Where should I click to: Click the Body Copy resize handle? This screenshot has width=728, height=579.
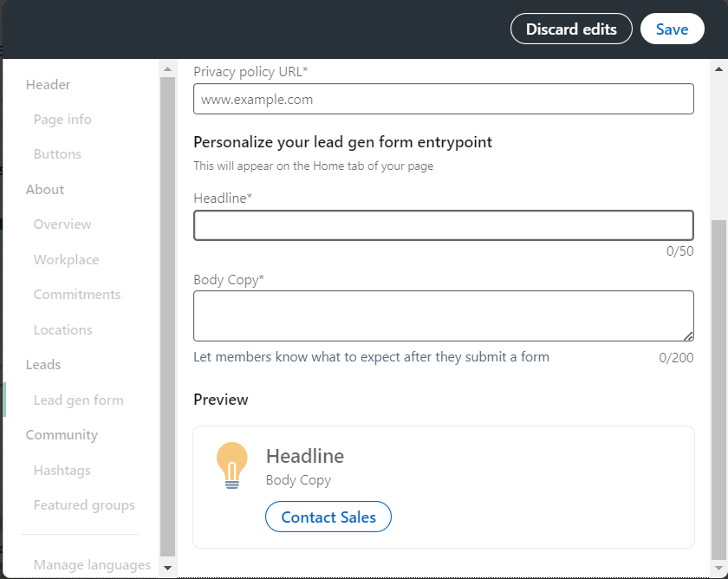(x=688, y=336)
